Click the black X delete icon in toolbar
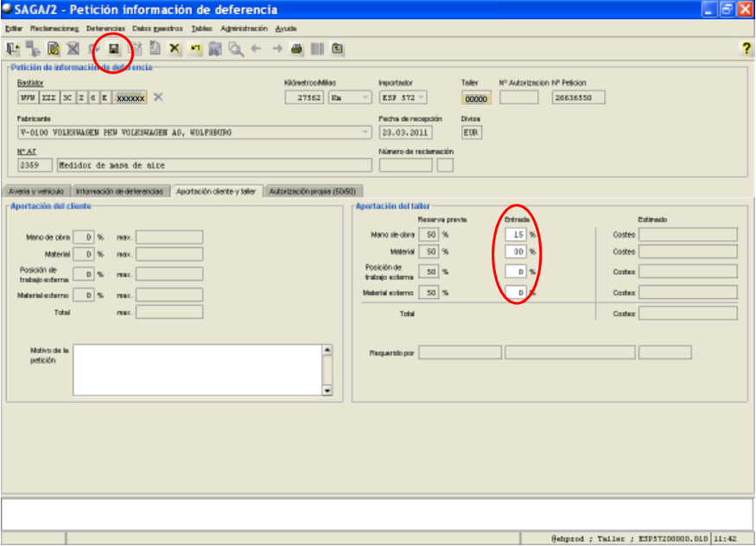 [x=174, y=48]
